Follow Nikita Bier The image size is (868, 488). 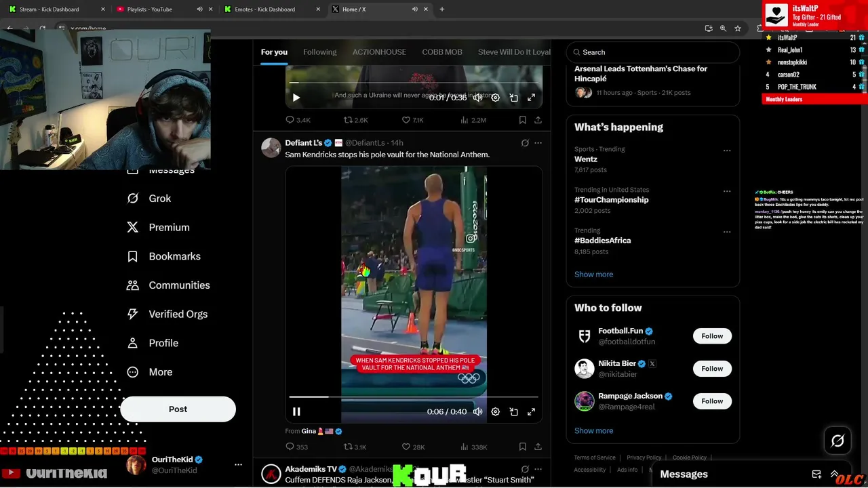pos(712,369)
